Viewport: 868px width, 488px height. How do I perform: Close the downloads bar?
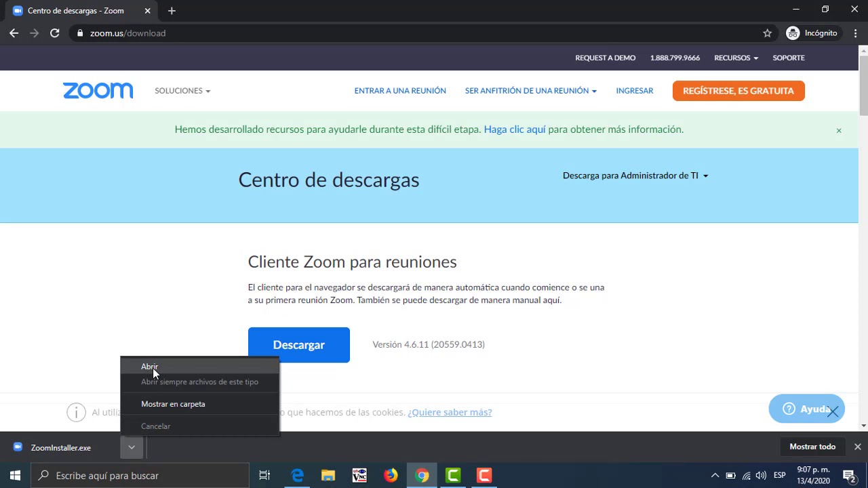[857, 447]
